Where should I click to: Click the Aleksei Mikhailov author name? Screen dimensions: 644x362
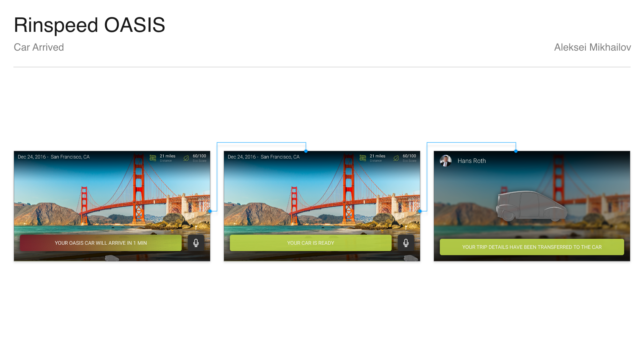click(x=592, y=47)
